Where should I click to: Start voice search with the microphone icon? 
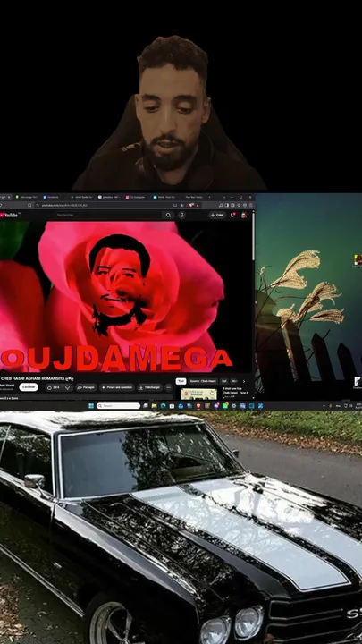click(181, 216)
